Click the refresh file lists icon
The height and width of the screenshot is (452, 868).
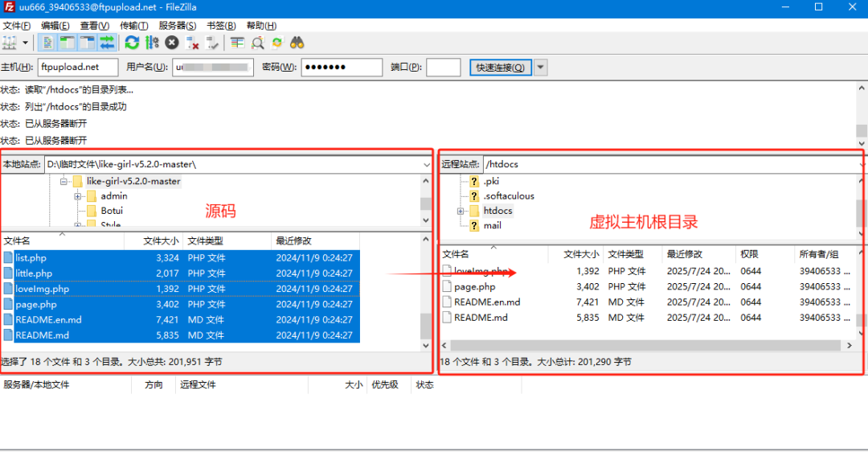click(x=133, y=43)
